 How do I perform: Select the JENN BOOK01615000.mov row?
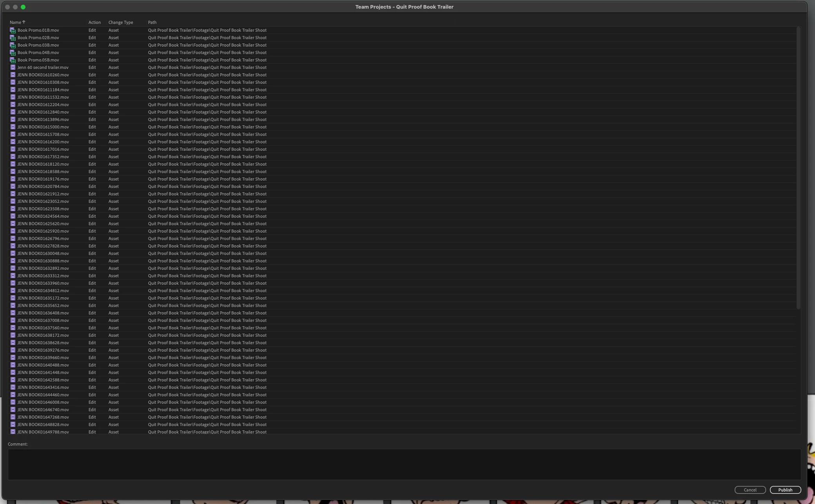pyautogui.click(x=43, y=127)
